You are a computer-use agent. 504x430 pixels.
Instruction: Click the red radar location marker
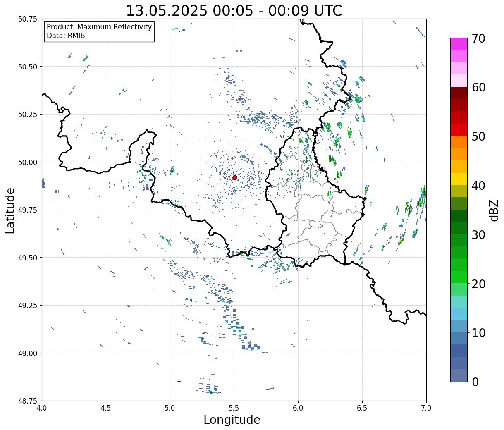pyautogui.click(x=235, y=177)
